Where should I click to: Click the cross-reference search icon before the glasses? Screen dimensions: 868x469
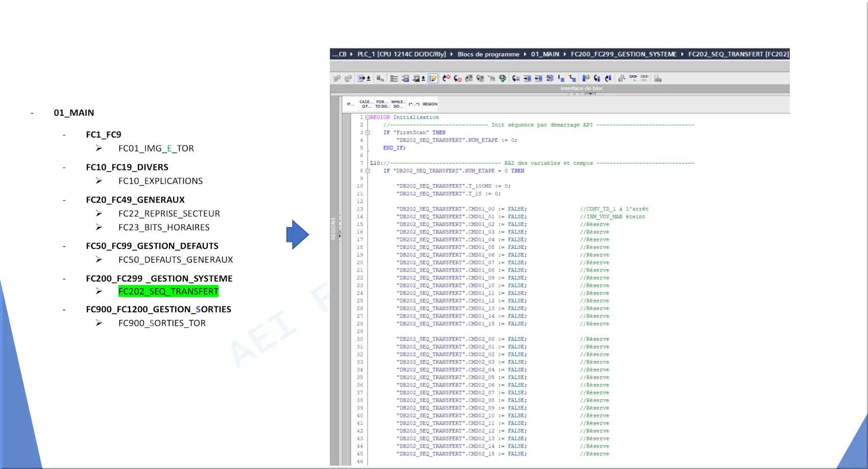click(621, 78)
